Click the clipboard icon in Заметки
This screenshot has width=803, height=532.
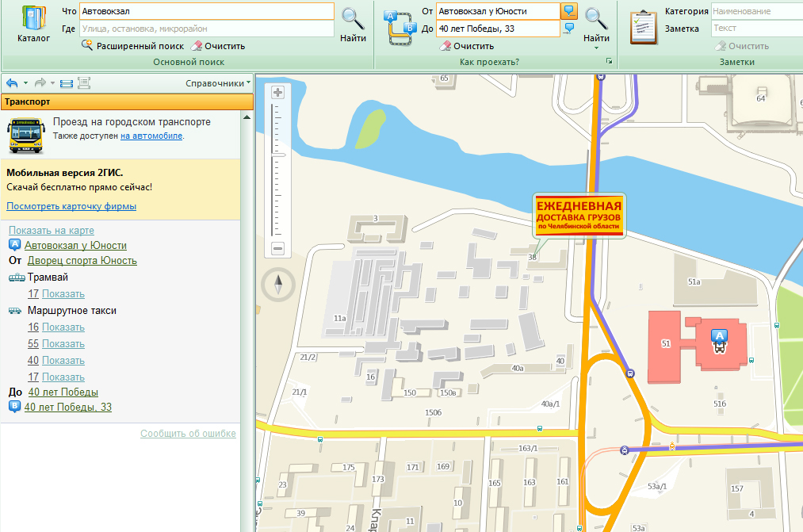point(644,27)
